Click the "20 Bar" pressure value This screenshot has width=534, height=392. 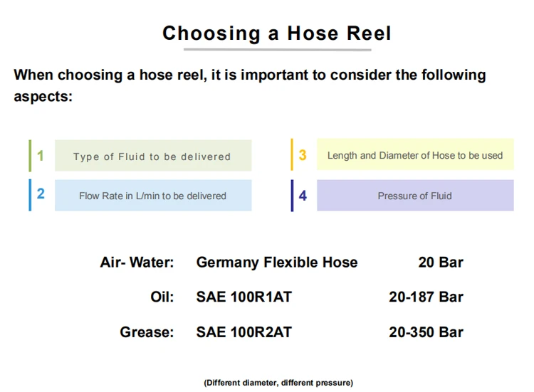pyautogui.click(x=441, y=263)
